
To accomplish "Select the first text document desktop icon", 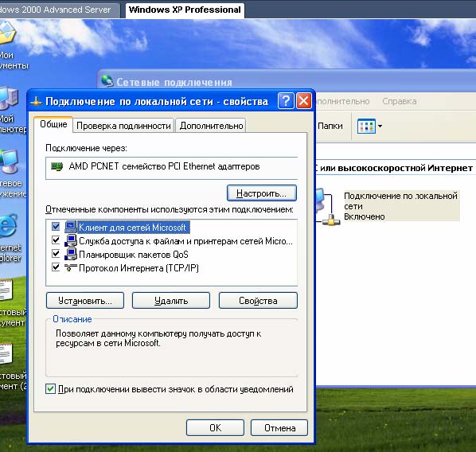I will point(6,290).
